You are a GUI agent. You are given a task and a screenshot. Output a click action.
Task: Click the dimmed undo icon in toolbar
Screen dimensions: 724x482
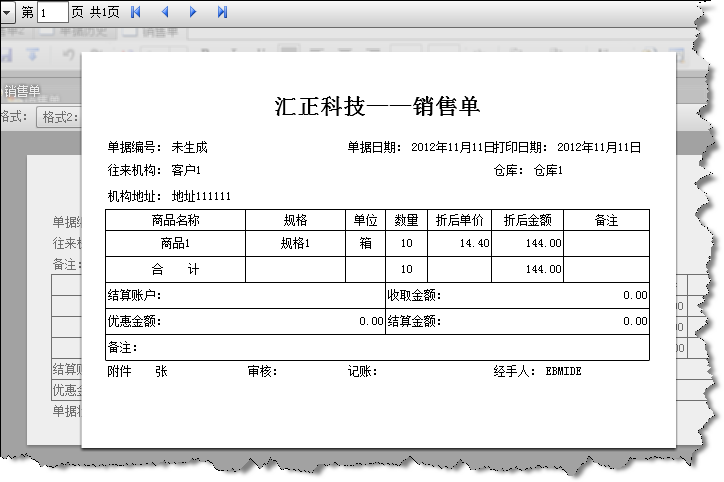click(69, 53)
